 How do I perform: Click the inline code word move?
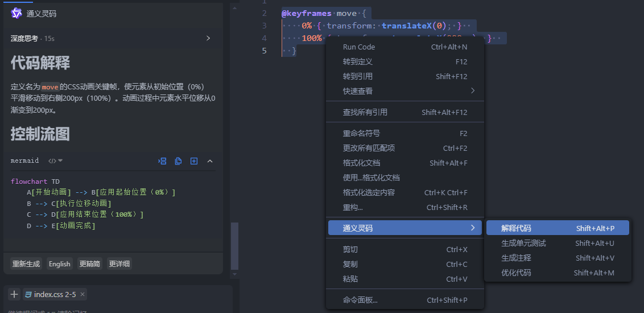click(x=50, y=87)
